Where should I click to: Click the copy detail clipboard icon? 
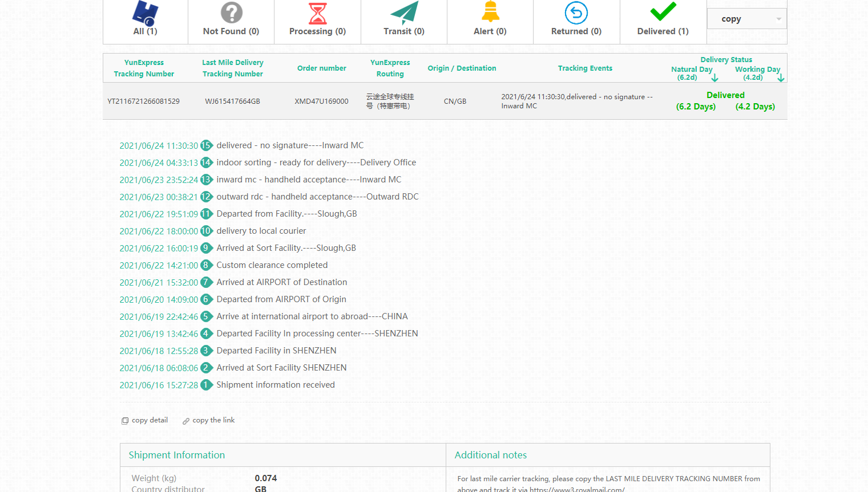point(125,421)
